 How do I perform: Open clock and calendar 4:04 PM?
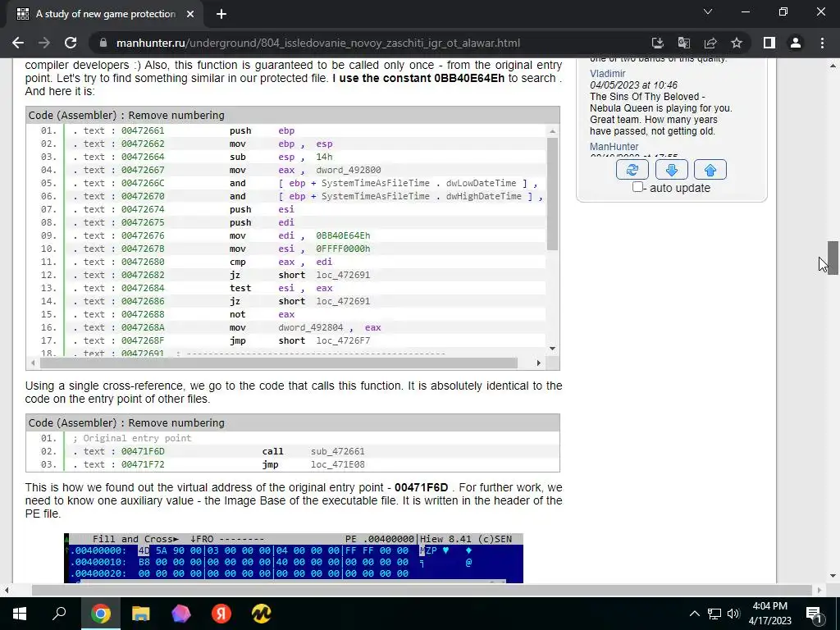pos(769,614)
